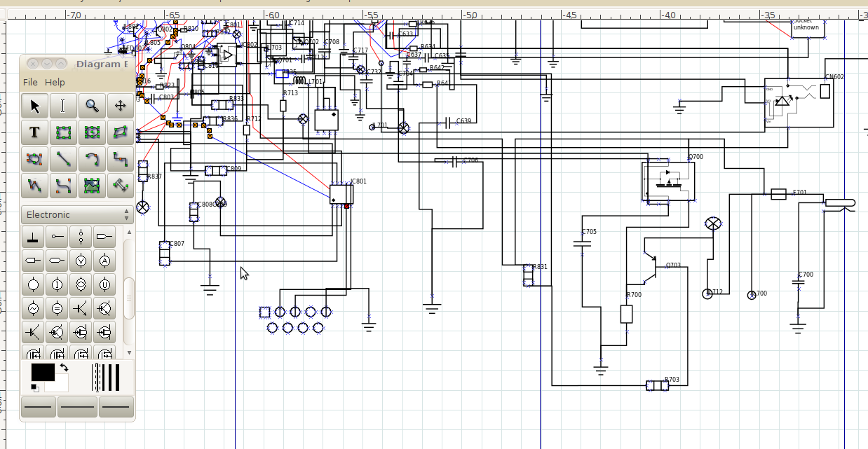Select the Modify arrow tool
The image size is (868, 449).
click(x=34, y=106)
